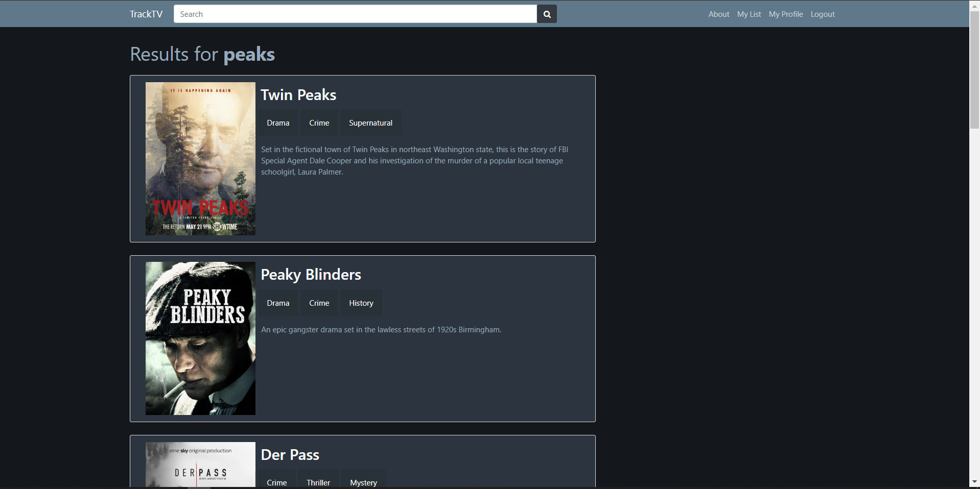
Task: Select Drama tag under Peaky Blinders
Action: 278,303
